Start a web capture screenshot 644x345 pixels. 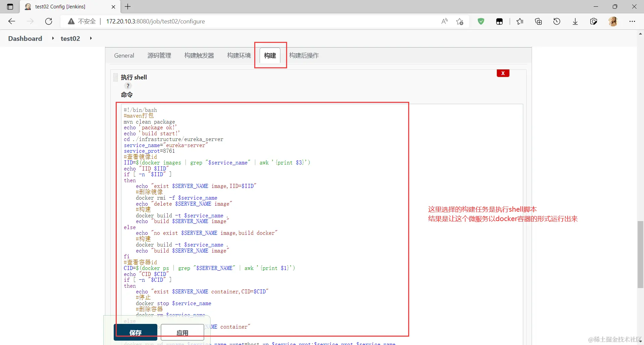tap(594, 21)
